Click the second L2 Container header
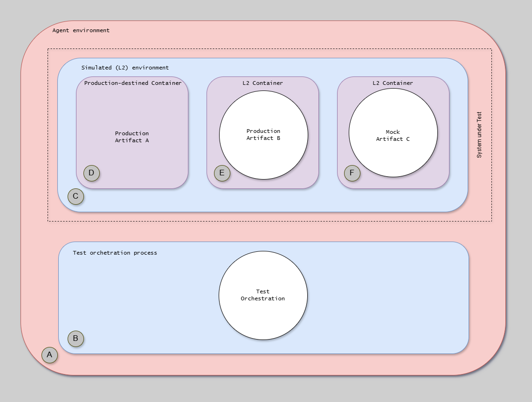The width and height of the screenshot is (532, 402). pyautogui.click(x=393, y=83)
